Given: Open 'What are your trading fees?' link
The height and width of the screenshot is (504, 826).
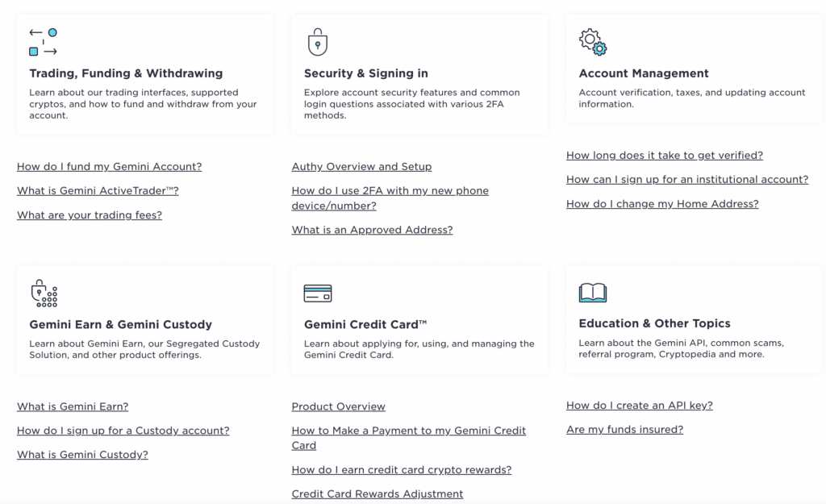Looking at the screenshot, I should pyautogui.click(x=90, y=215).
